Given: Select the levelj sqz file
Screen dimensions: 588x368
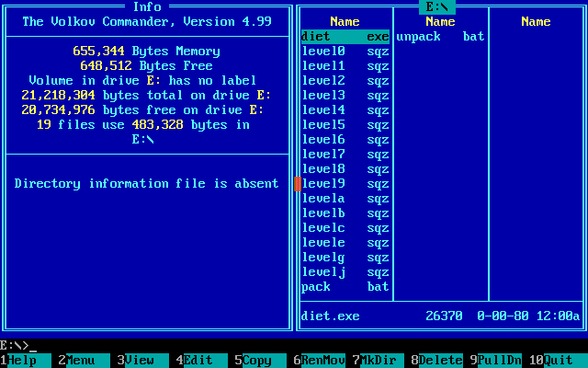Looking at the screenshot, I should [345, 272].
